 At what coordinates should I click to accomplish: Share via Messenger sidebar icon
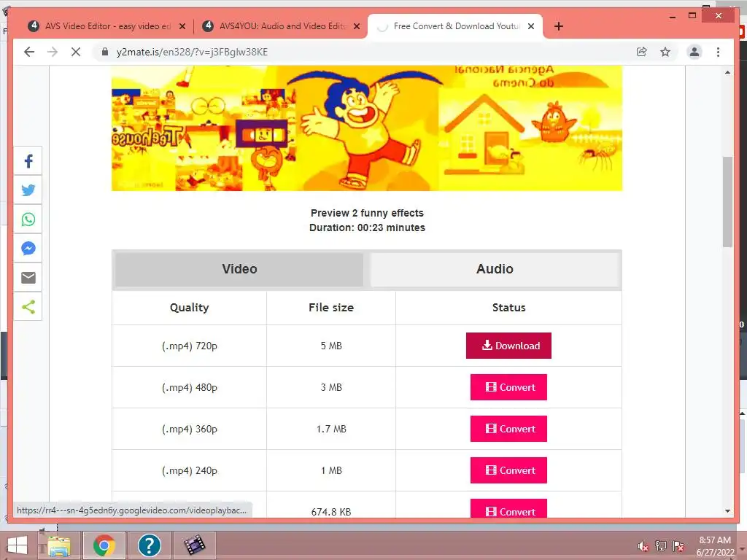[28, 249]
